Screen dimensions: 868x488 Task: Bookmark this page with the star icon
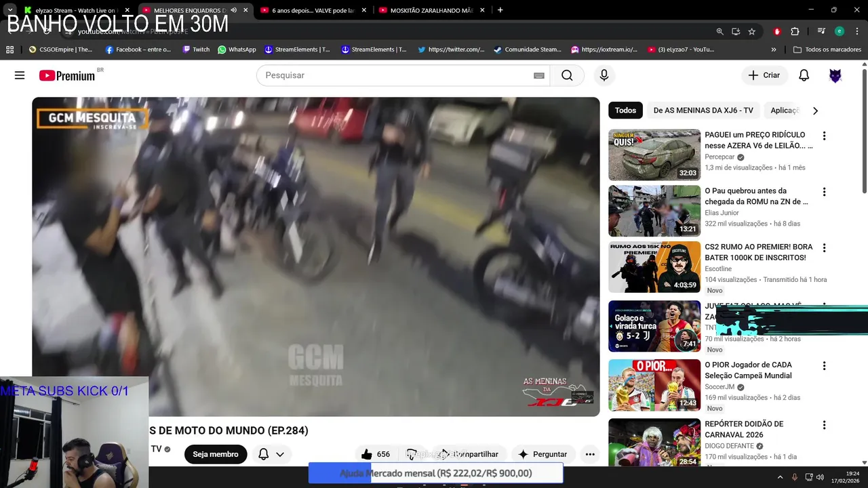[x=751, y=31]
